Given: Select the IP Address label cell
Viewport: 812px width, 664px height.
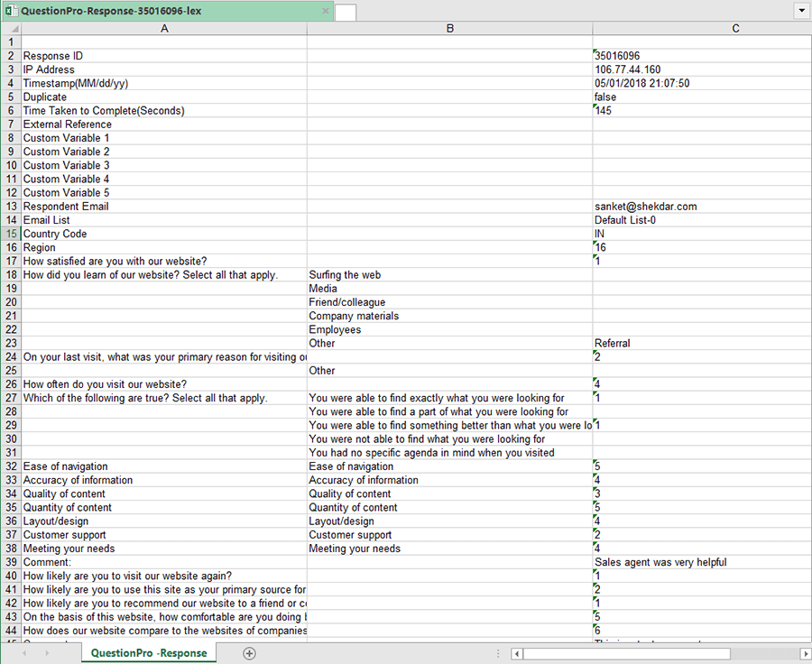Looking at the screenshot, I should click(164, 69).
